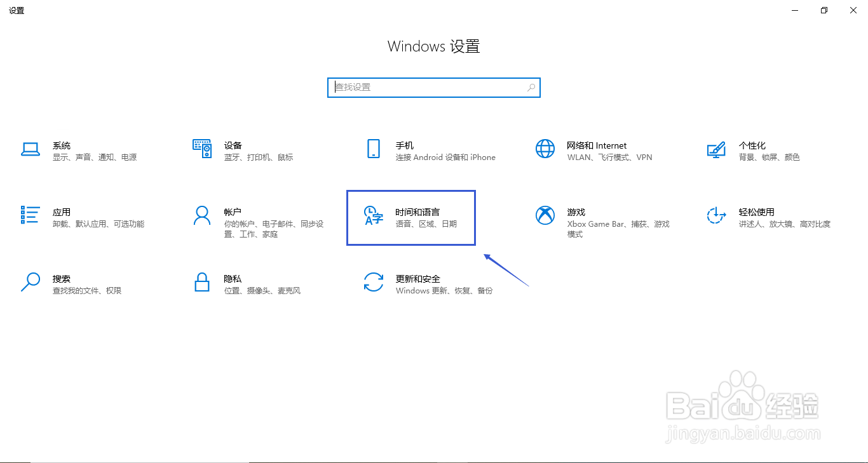
Task: Click the text 查找我的文件、权限
Action: [x=87, y=291]
